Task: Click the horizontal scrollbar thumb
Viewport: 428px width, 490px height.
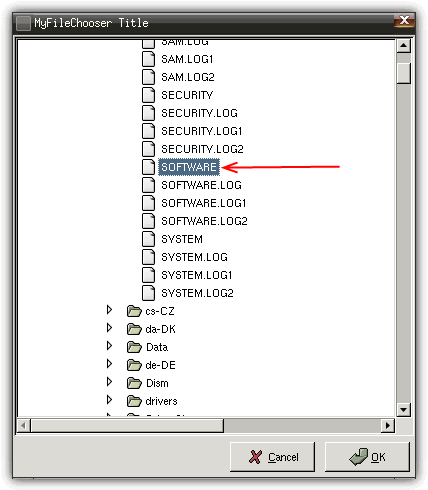Action: (x=127, y=426)
